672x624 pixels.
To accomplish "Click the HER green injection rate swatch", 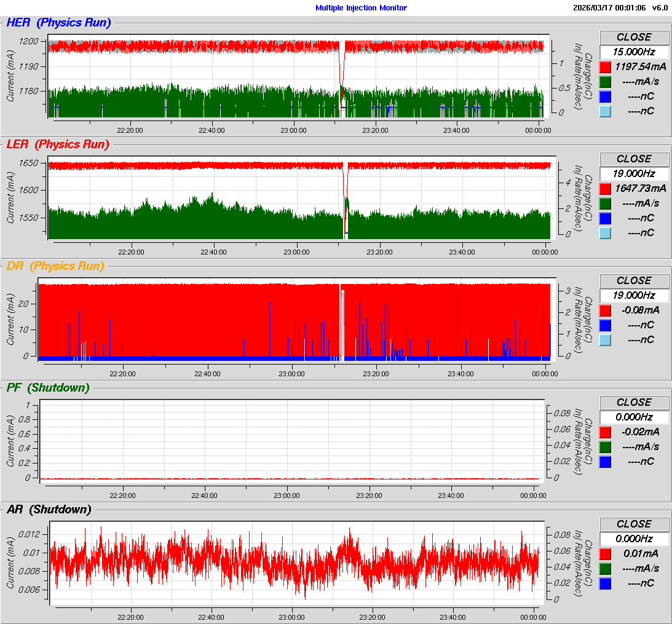I will (x=605, y=82).
